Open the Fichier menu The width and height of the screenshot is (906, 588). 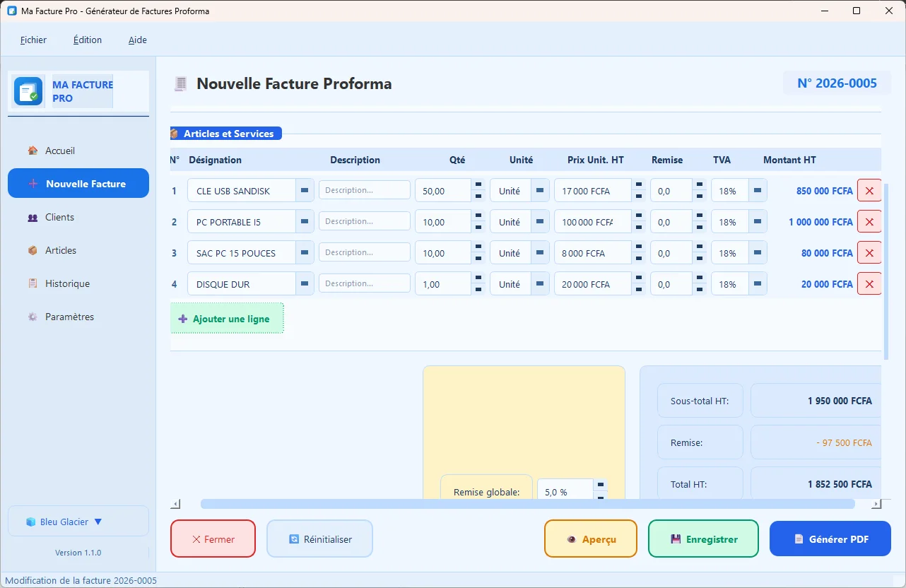[33, 40]
